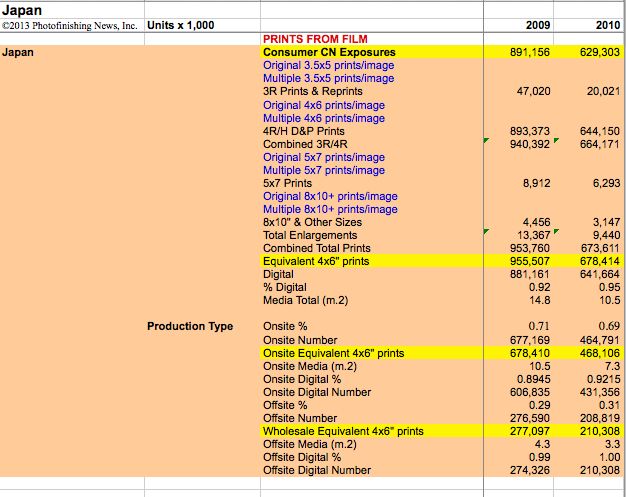Click the 629,303 value cell
This screenshot has height=497, width=626.
pos(600,52)
